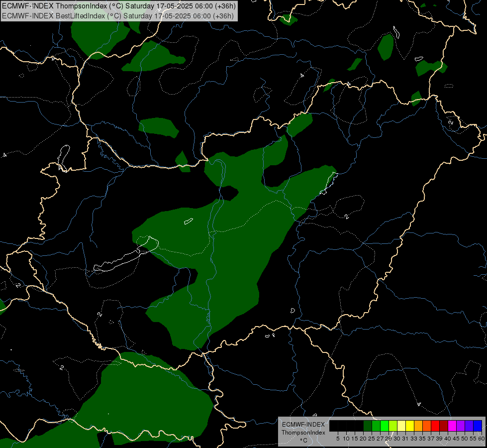Select the pale yellow 30–31 legend swatch
This screenshot has width=487, height=448.
pos(401,426)
